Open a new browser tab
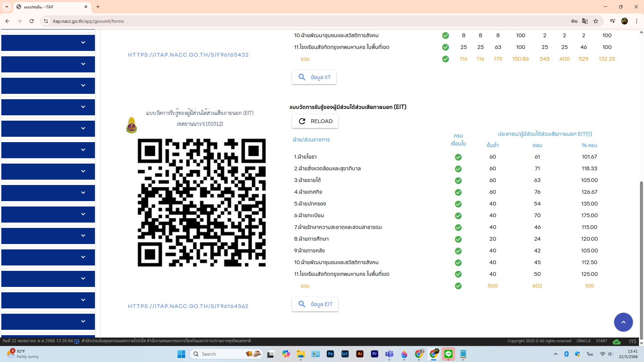Viewport: 644px width, 362px height. point(98,7)
